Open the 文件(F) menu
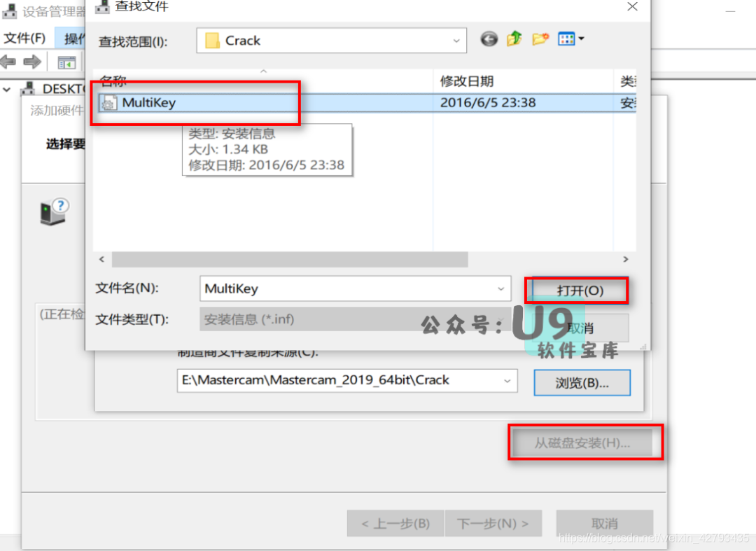 (x=25, y=38)
